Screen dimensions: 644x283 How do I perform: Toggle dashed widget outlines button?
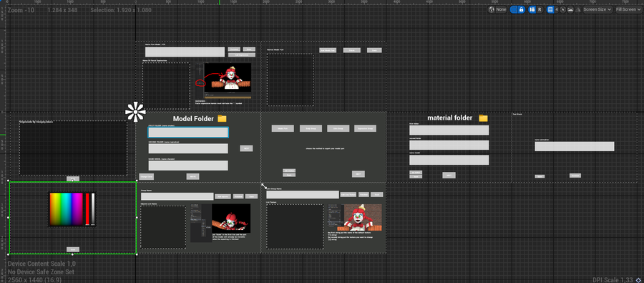513,9
